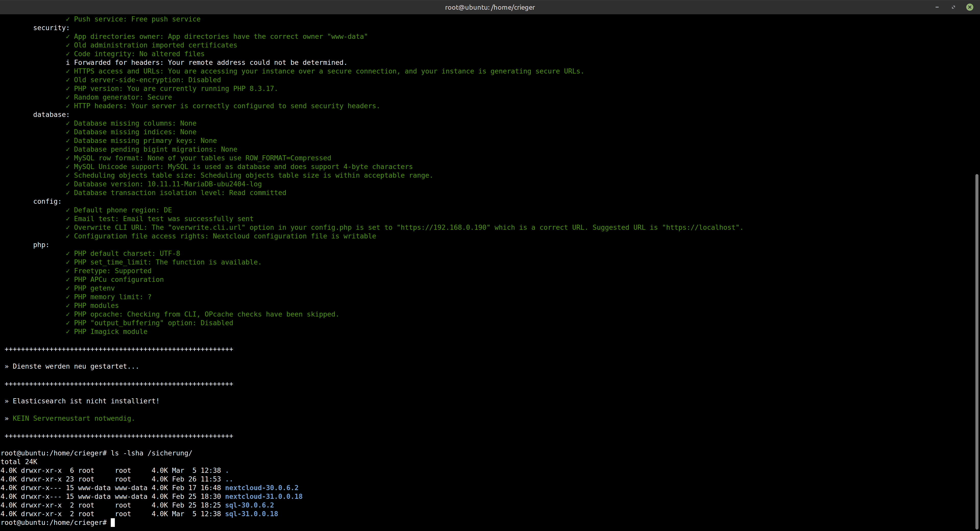Click the 'Random generator: Secure' line
This screenshot has width=980, height=531.
(x=119, y=98)
